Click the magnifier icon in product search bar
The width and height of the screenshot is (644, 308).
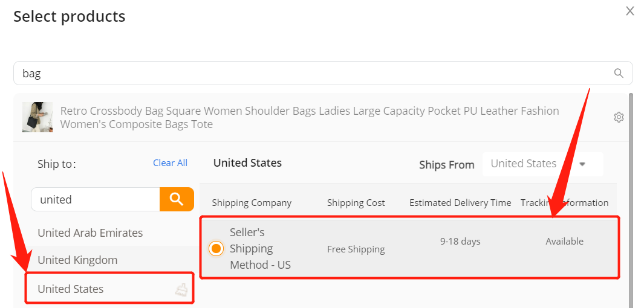click(619, 74)
